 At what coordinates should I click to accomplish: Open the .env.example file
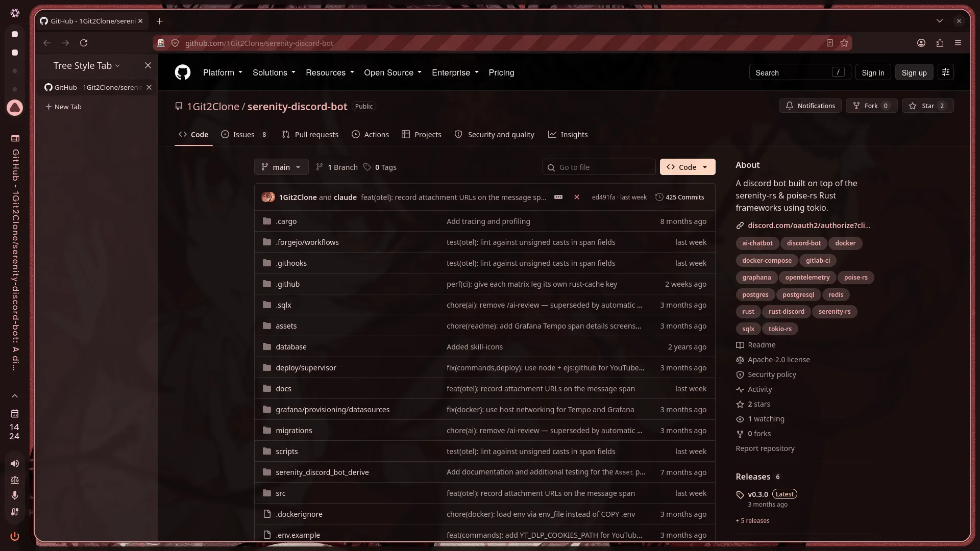point(298,535)
